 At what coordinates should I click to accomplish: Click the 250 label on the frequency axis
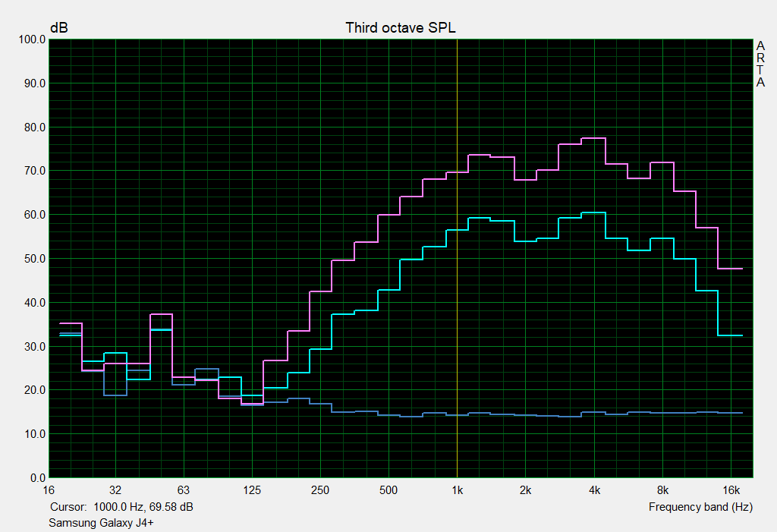coord(320,490)
